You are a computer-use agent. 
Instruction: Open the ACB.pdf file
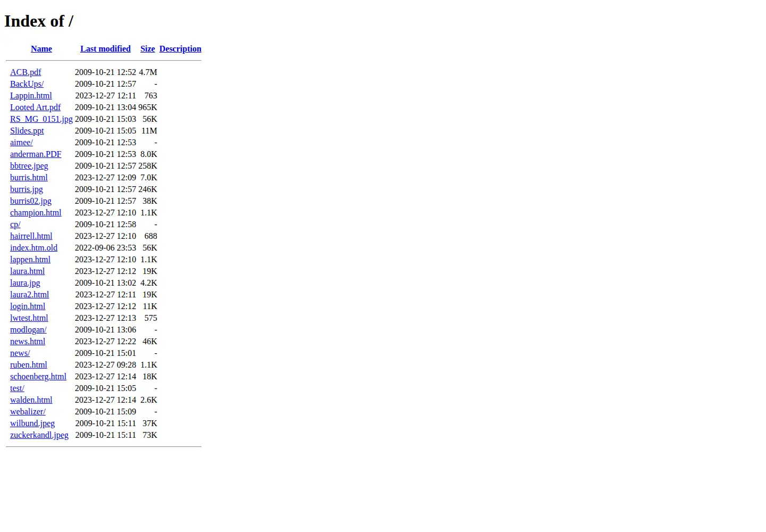point(26,72)
